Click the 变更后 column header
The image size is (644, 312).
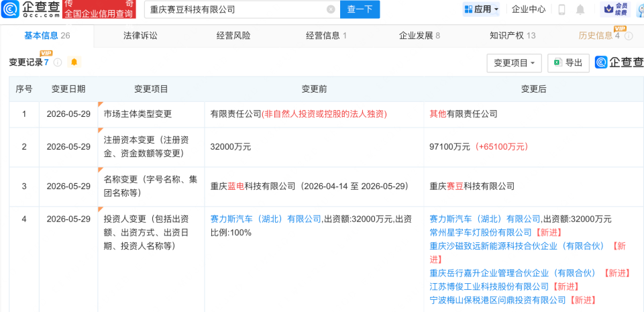533,89
